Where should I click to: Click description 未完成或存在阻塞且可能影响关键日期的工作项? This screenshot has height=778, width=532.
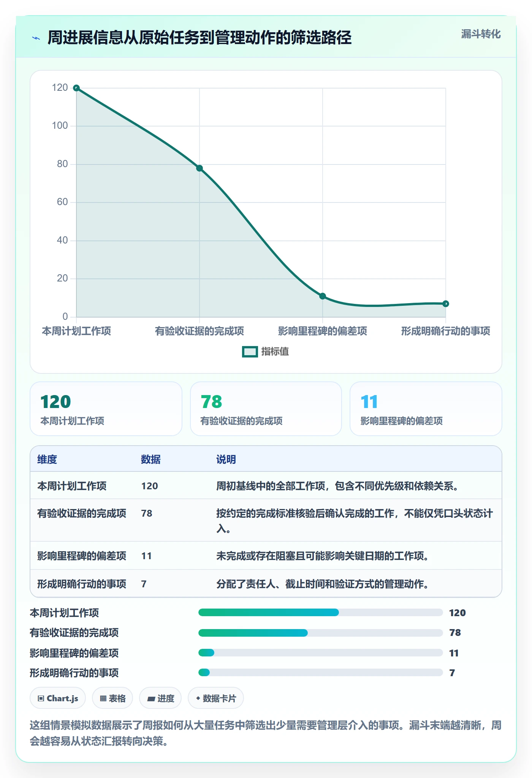pyautogui.click(x=322, y=556)
